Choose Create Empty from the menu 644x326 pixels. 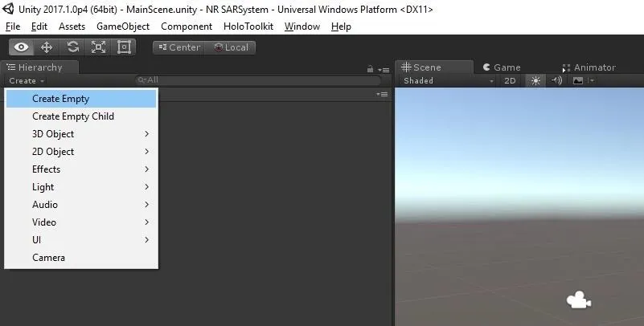pyautogui.click(x=81, y=99)
